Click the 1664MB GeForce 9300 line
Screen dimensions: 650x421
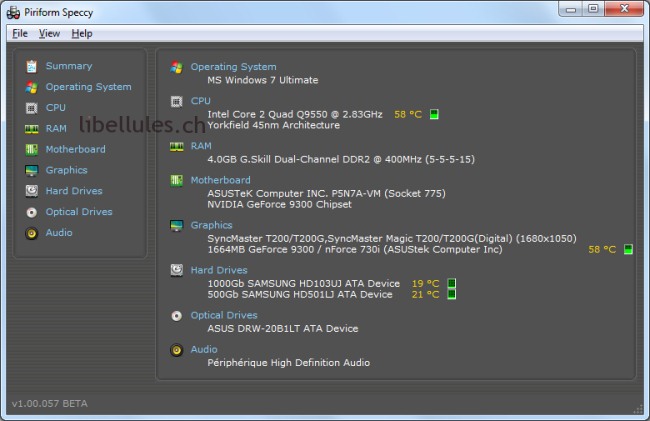(x=355, y=250)
